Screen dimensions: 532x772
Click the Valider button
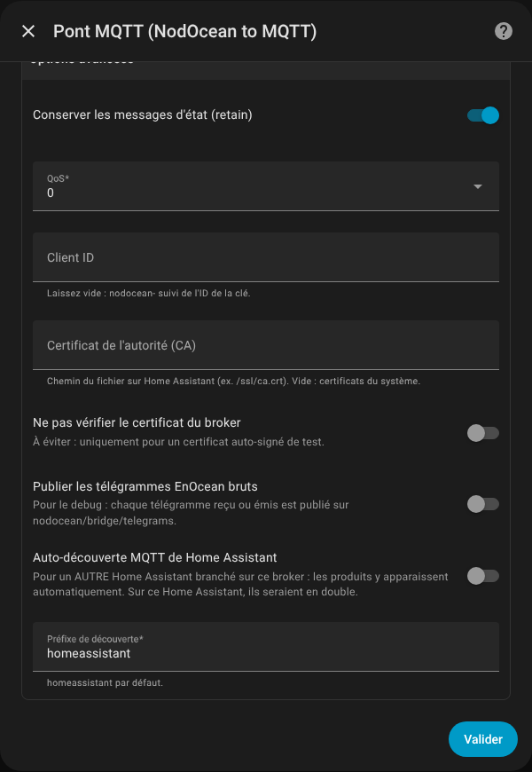pyautogui.click(x=482, y=739)
